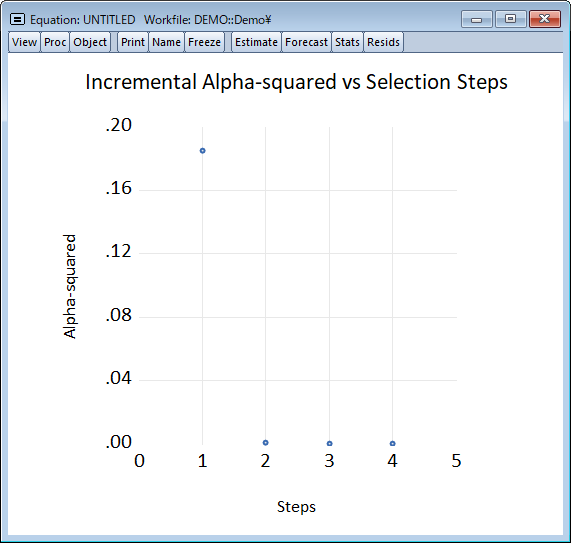Open the Forecast dialog
This screenshot has height=543, width=571.
306,42
